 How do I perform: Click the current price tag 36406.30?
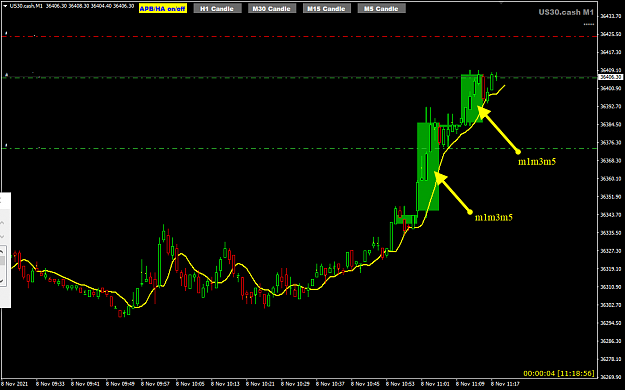click(x=611, y=77)
